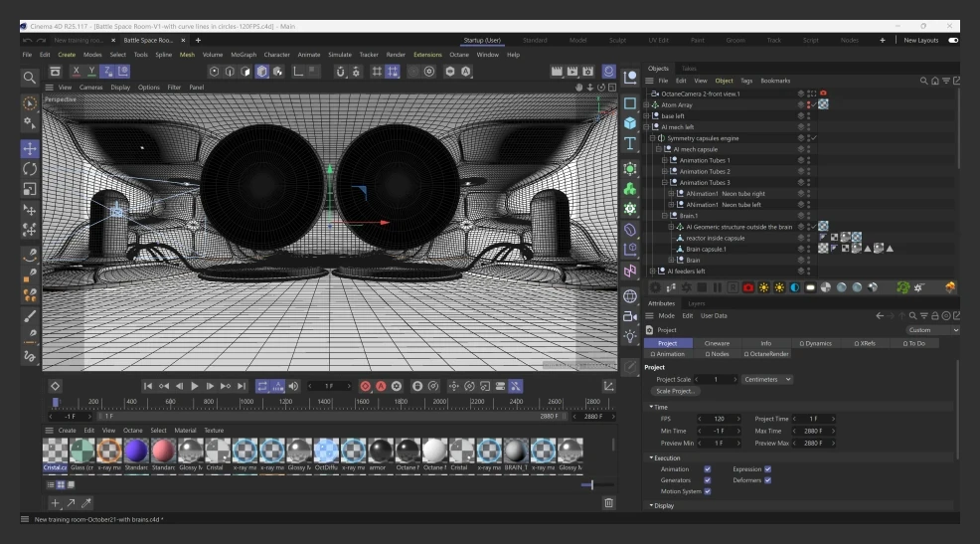
Task: Select the Move tool in left toolbar
Action: (30, 148)
